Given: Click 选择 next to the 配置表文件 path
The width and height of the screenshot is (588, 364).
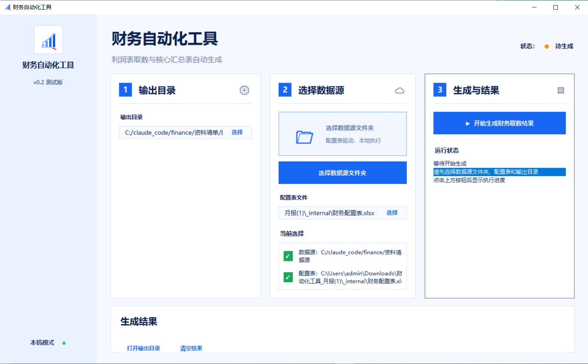Looking at the screenshot, I should pyautogui.click(x=392, y=213).
